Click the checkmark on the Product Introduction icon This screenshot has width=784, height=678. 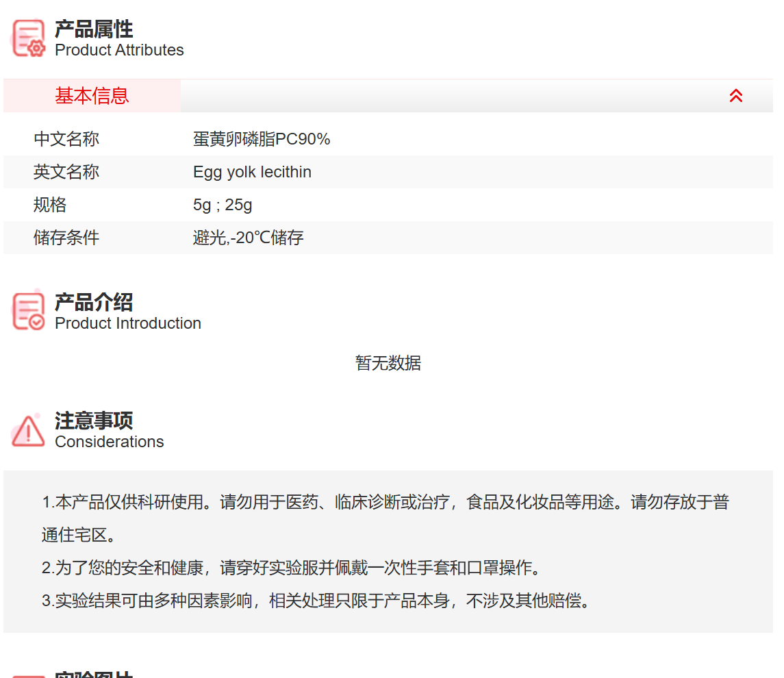[36, 322]
